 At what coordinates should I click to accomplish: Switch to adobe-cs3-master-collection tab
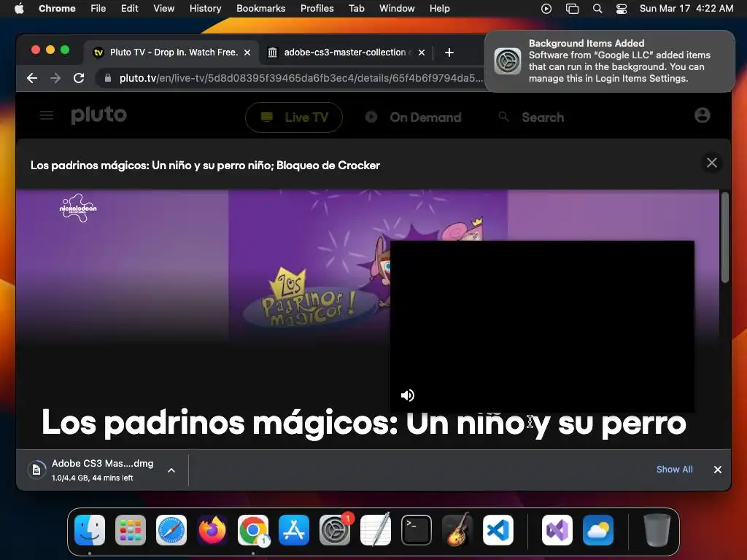(x=347, y=52)
